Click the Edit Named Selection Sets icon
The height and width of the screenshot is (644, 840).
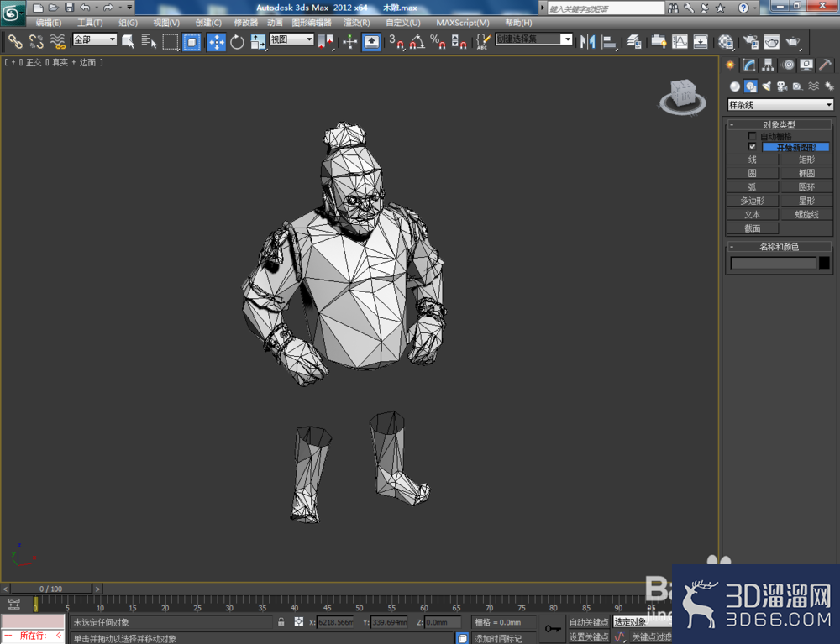click(483, 41)
